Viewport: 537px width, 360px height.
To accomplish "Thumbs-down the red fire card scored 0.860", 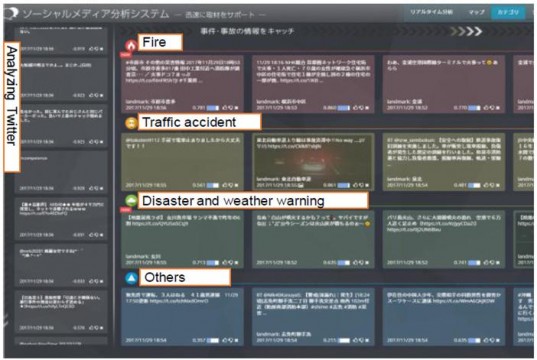I will [x=361, y=108].
